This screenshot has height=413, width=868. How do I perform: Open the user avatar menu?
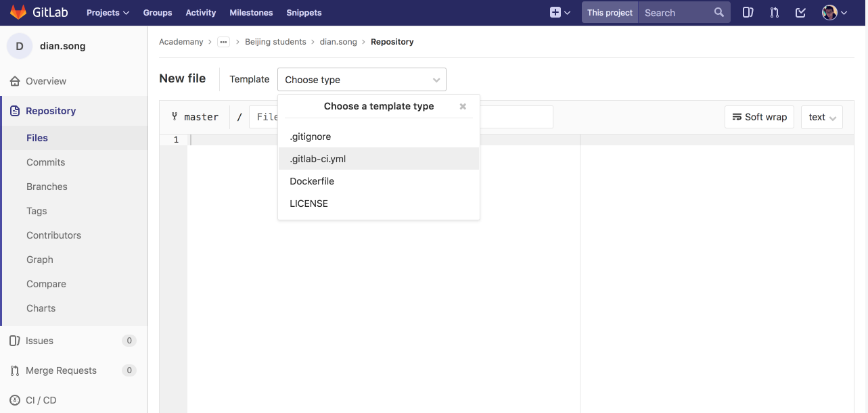pyautogui.click(x=834, y=12)
